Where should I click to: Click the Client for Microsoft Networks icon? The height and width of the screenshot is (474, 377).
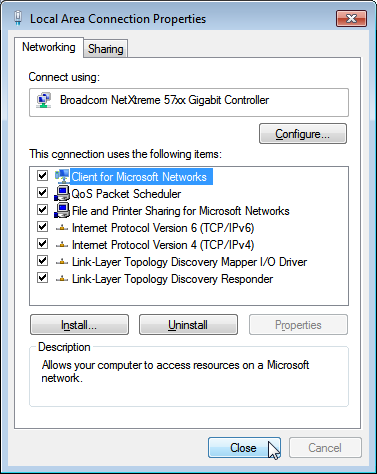(62, 176)
